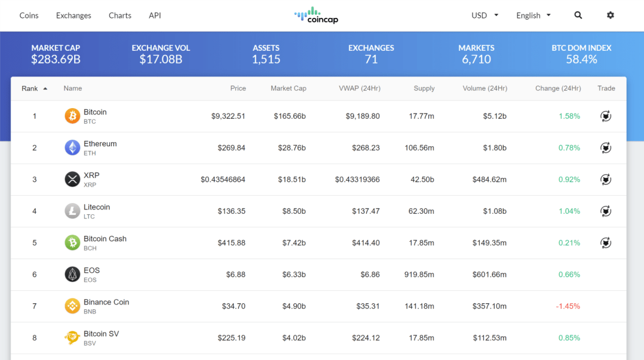Open the settings gear icon

pos(610,16)
